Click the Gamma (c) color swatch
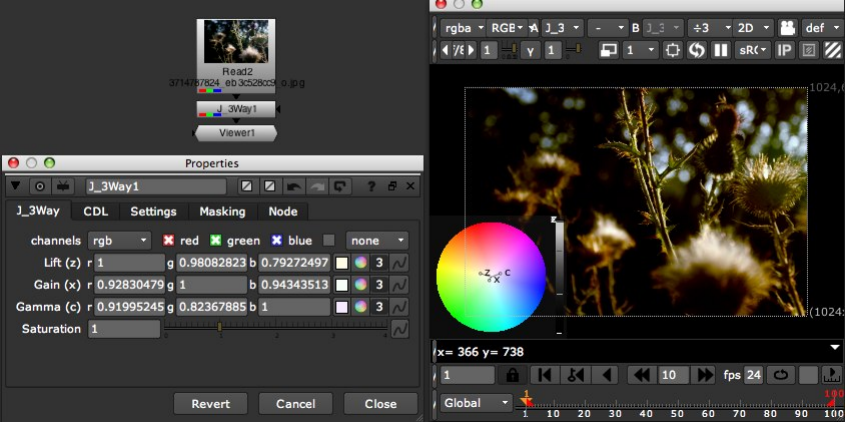The height and width of the screenshot is (422, 845). (x=342, y=307)
